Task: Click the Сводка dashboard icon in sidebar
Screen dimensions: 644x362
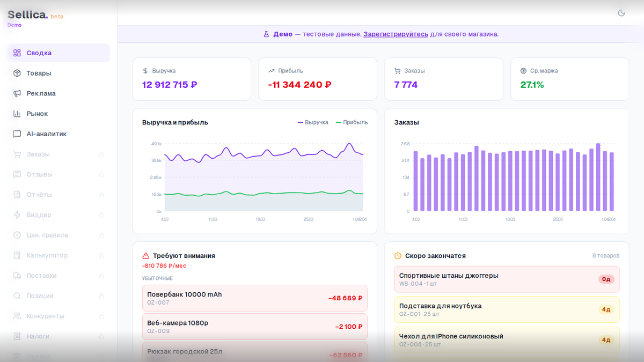Action: (x=17, y=53)
